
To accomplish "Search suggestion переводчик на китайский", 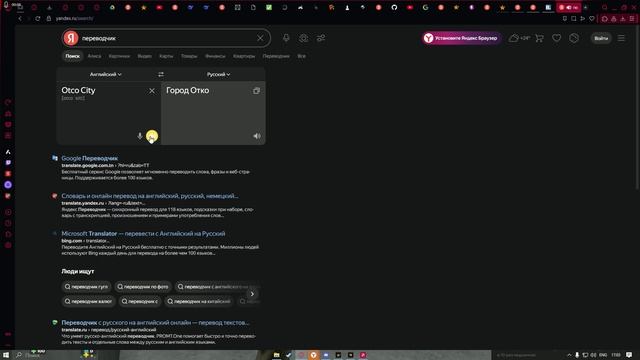I will pos(199,301).
